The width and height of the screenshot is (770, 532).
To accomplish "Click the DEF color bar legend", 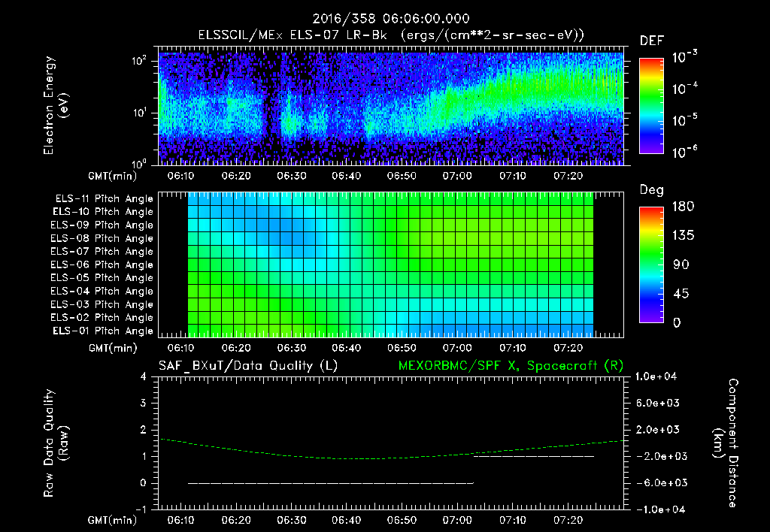I will (x=651, y=106).
